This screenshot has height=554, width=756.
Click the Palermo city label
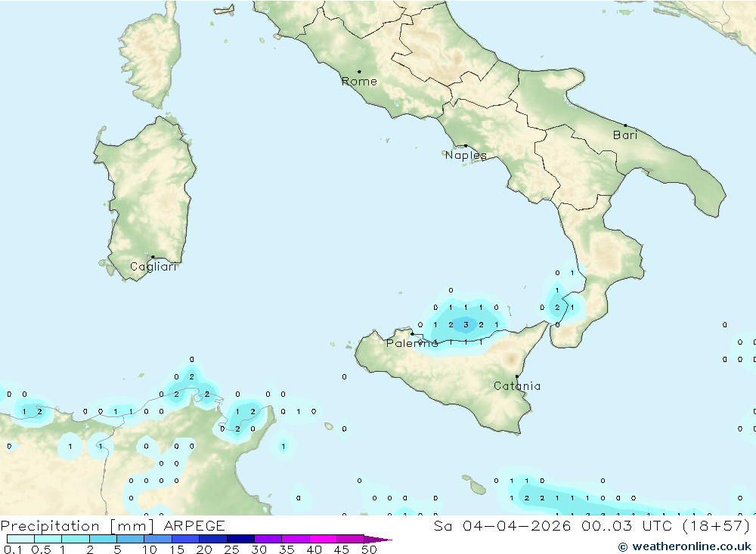412,343
